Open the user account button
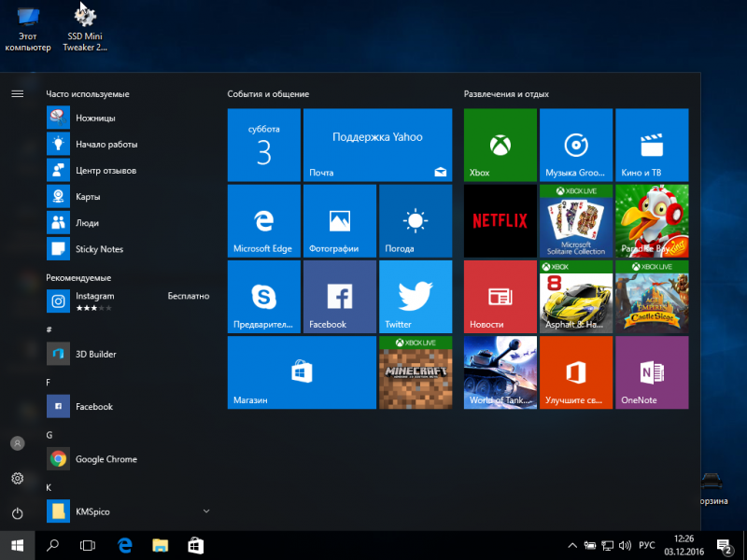The image size is (747, 560). pyautogui.click(x=17, y=443)
